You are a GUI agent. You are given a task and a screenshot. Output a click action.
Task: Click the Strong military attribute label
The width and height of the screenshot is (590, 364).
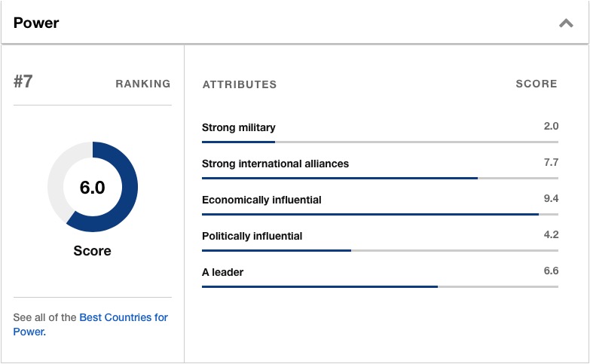click(239, 127)
